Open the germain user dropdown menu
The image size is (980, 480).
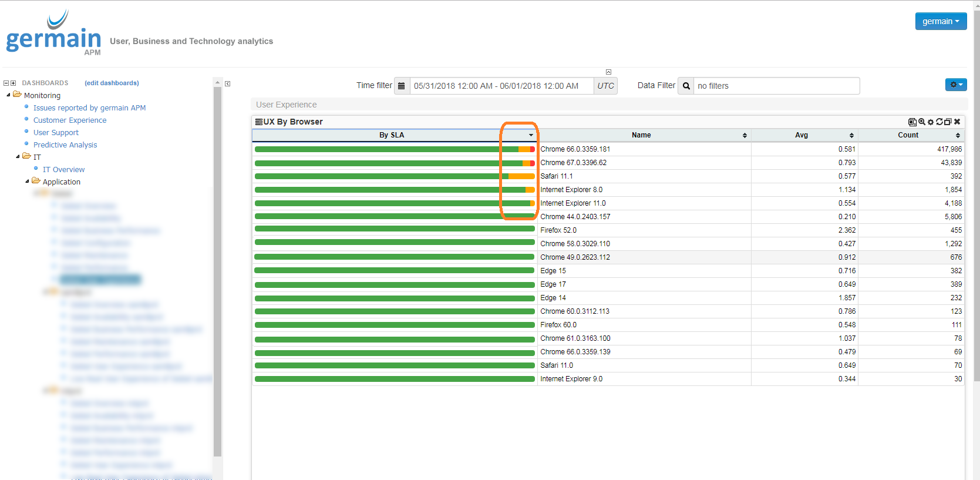941,21
